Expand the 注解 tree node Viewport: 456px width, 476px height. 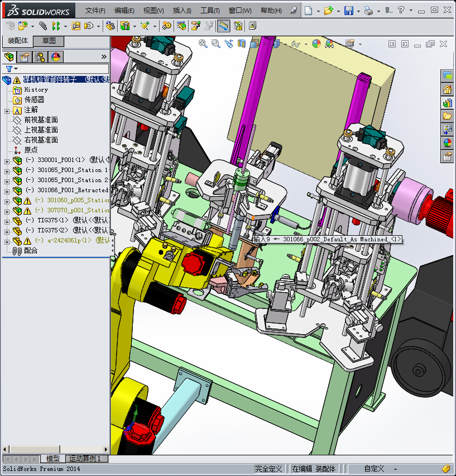(x=7, y=111)
